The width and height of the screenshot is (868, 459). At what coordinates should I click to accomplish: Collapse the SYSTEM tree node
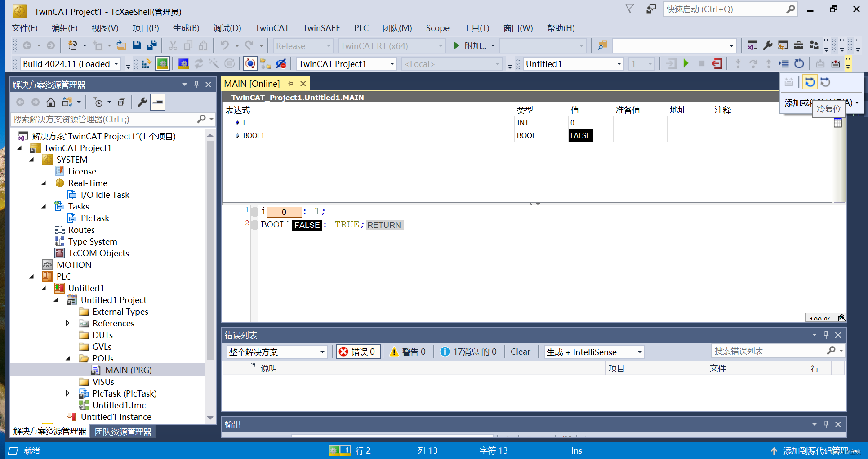[31, 160]
